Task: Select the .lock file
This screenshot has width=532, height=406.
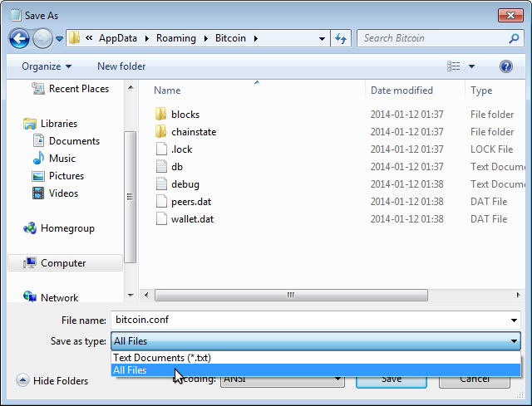Action: (x=182, y=149)
